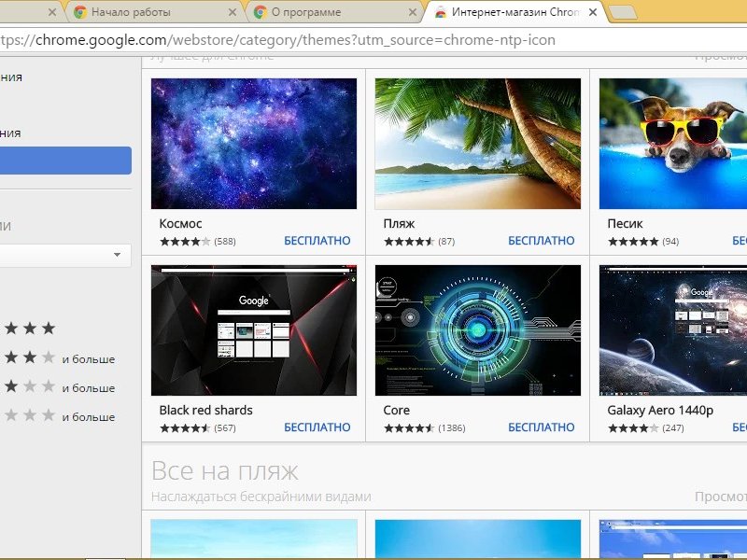This screenshot has height=560, width=747.
Task: Switch to the "Начало работы" tab
Action: coord(151,12)
